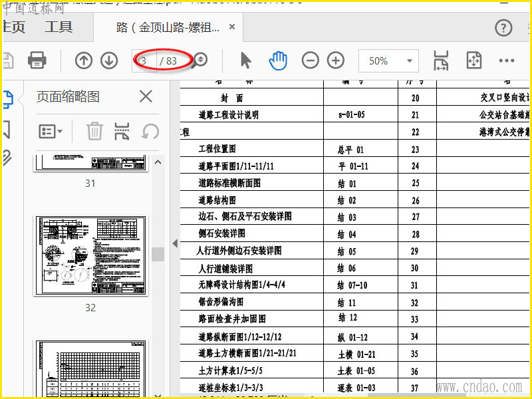Click 无障碍设计结构图1/4-4/4 entry
532x399 pixels.
tap(241, 285)
